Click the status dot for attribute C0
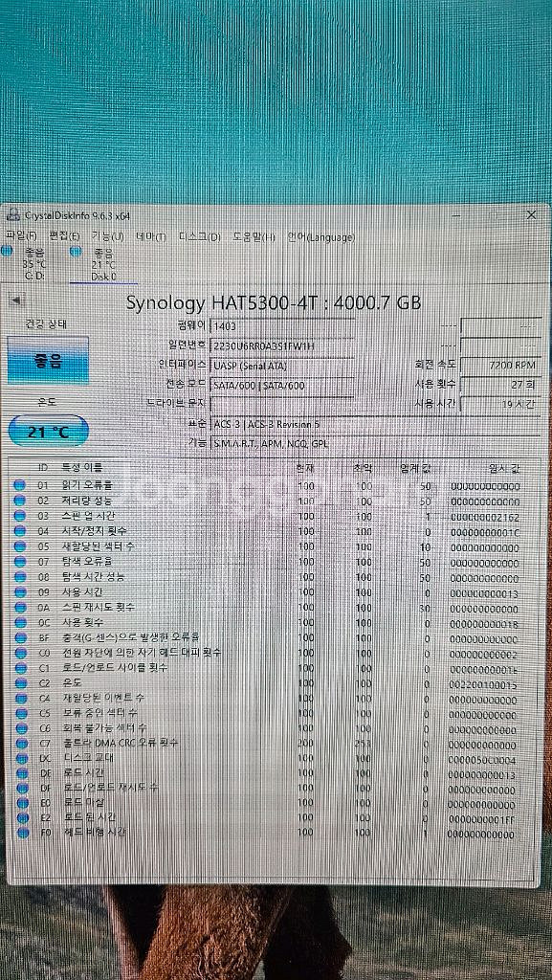This screenshot has height=980, width=552. 20,653
